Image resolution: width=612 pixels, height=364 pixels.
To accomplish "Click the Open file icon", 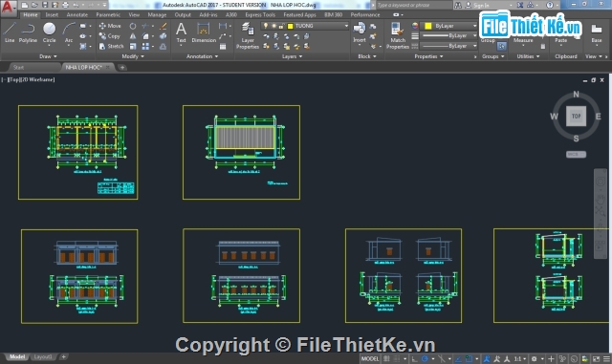I will [34, 5].
